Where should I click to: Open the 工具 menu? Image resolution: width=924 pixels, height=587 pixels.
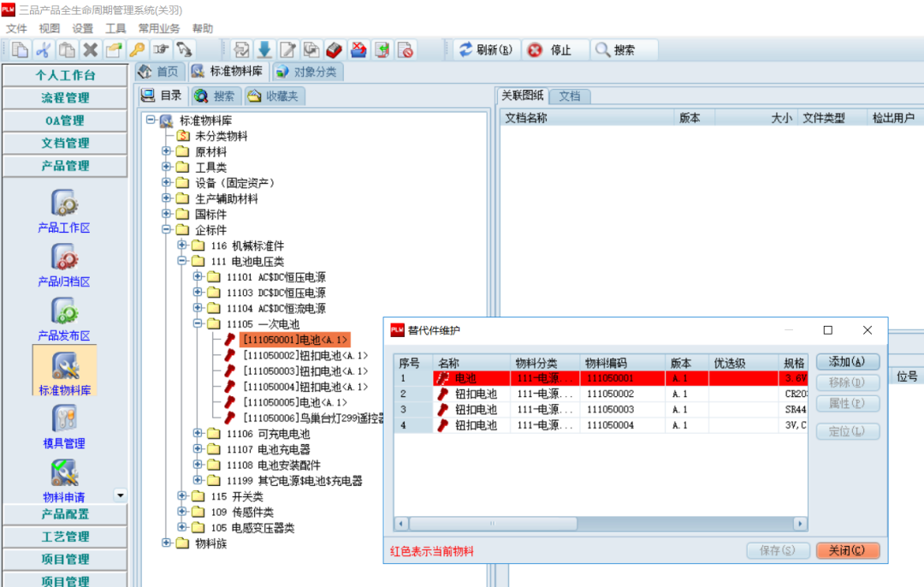(115, 28)
